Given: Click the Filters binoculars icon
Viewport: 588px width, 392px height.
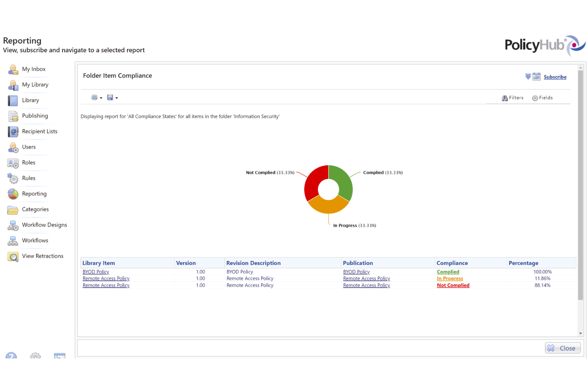Looking at the screenshot, I should [505, 98].
